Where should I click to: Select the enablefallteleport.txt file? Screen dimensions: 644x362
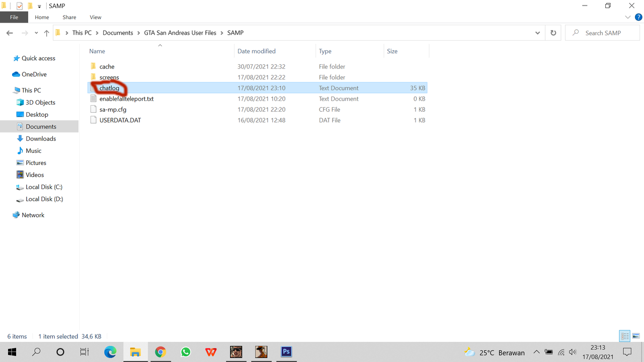point(126,99)
